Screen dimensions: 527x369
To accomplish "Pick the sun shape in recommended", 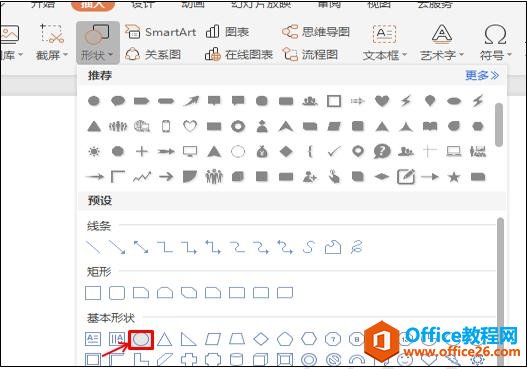I will coord(94,152).
